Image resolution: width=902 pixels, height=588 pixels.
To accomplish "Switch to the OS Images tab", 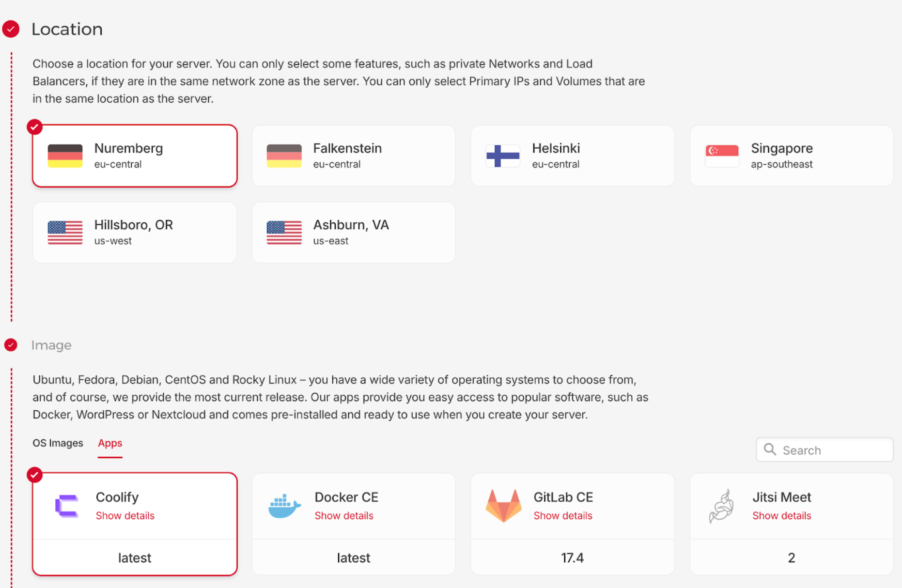I will [x=58, y=443].
